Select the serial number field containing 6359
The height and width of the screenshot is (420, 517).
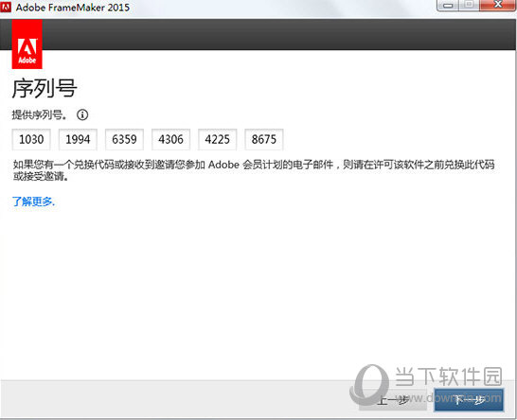coord(124,139)
